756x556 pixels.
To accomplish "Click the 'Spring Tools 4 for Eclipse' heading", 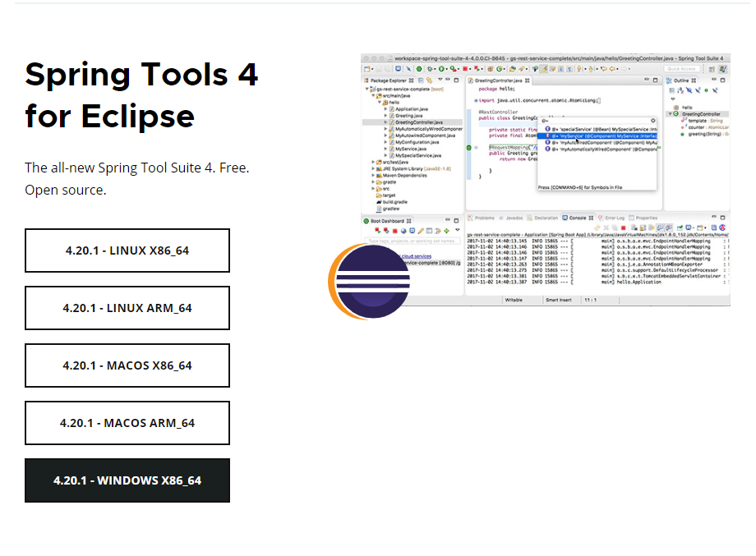I will pyautogui.click(x=141, y=95).
